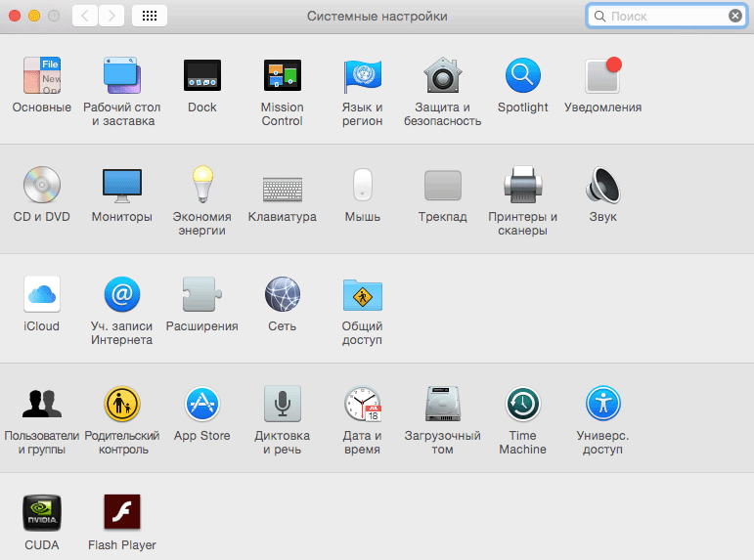The width and height of the screenshot is (754, 560).
Task: Minimize the window with yellow button
Action: tap(34, 16)
